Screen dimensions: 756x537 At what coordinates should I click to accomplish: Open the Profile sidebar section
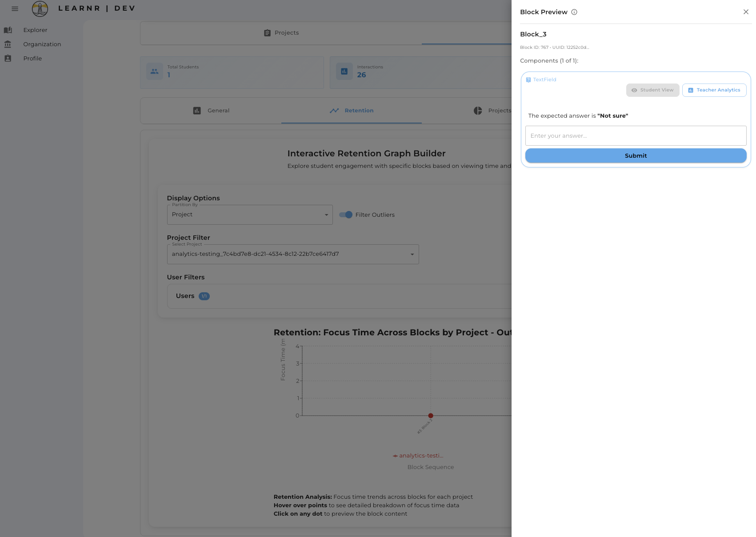pos(8,58)
